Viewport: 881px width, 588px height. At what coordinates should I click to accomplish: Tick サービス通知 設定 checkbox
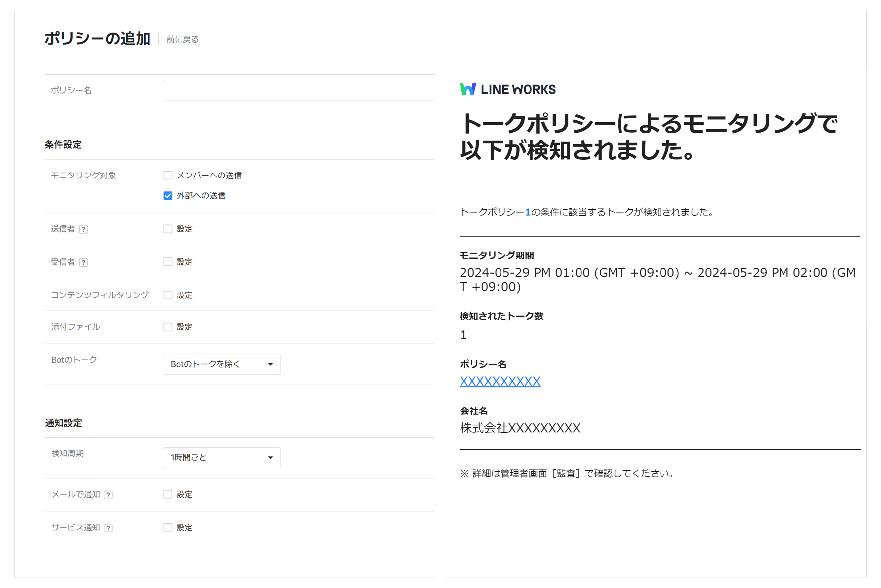(x=168, y=527)
